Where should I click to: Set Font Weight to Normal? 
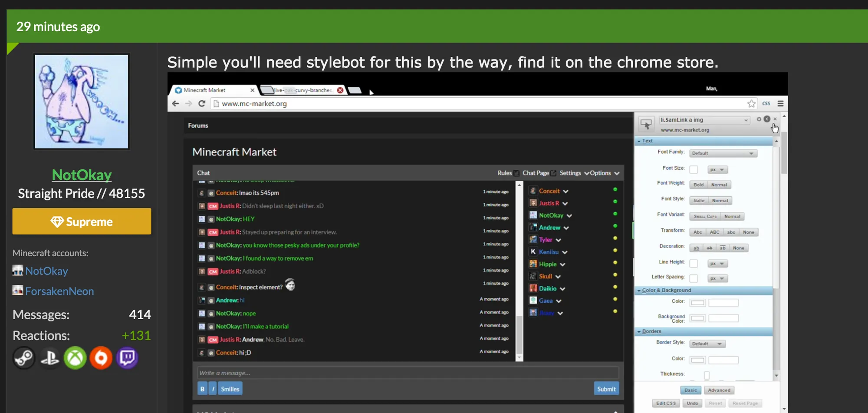click(719, 185)
